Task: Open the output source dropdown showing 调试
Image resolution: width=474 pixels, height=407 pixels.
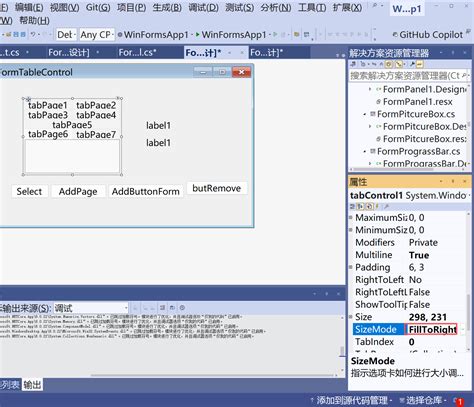Action: coord(91,308)
